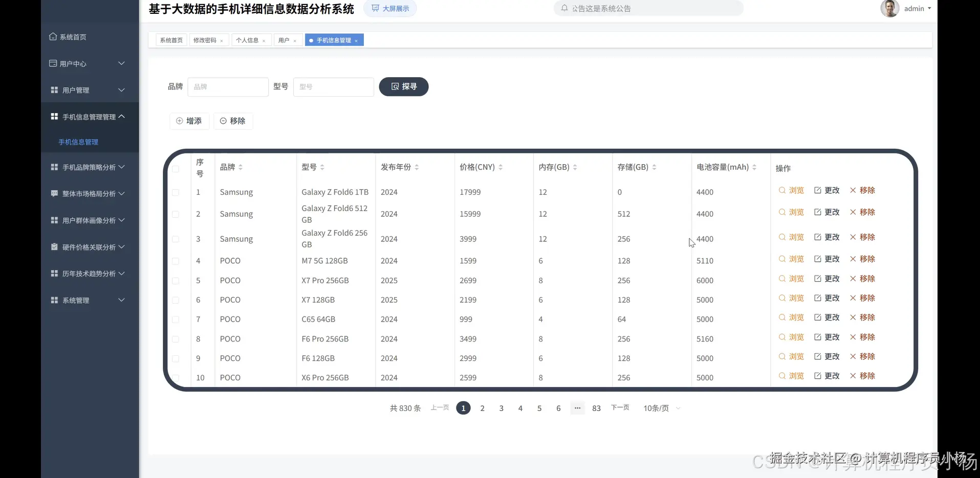This screenshot has height=478, width=980.
Task: Check the row 3 Samsung checkbox
Action: (176, 239)
